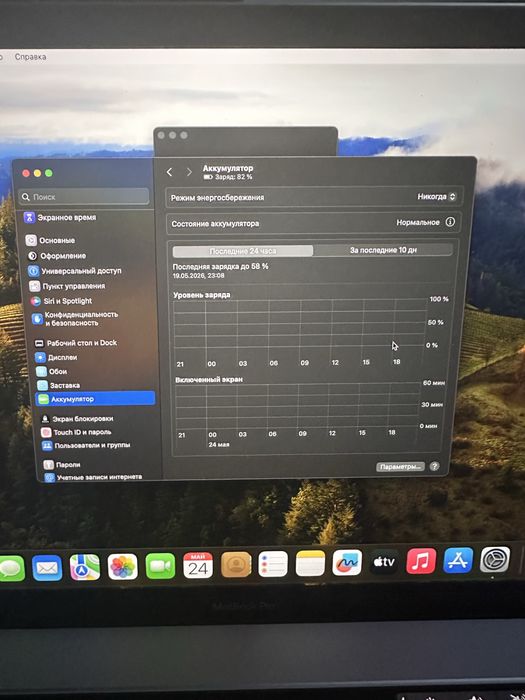Open the Обои wallpaper icon
The image size is (525, 700).
[41, 371]
